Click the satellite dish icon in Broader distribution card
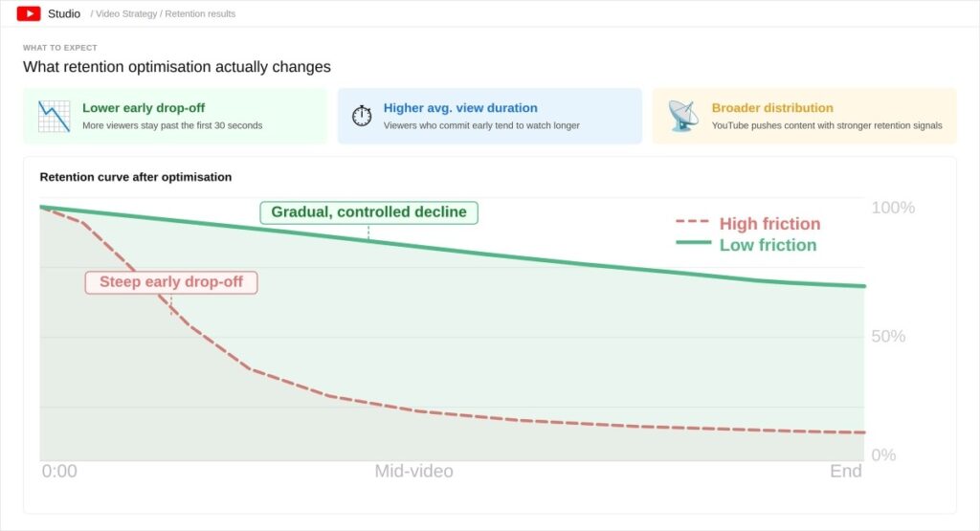Screen dimensions: 980x531 tap(682, 116)
